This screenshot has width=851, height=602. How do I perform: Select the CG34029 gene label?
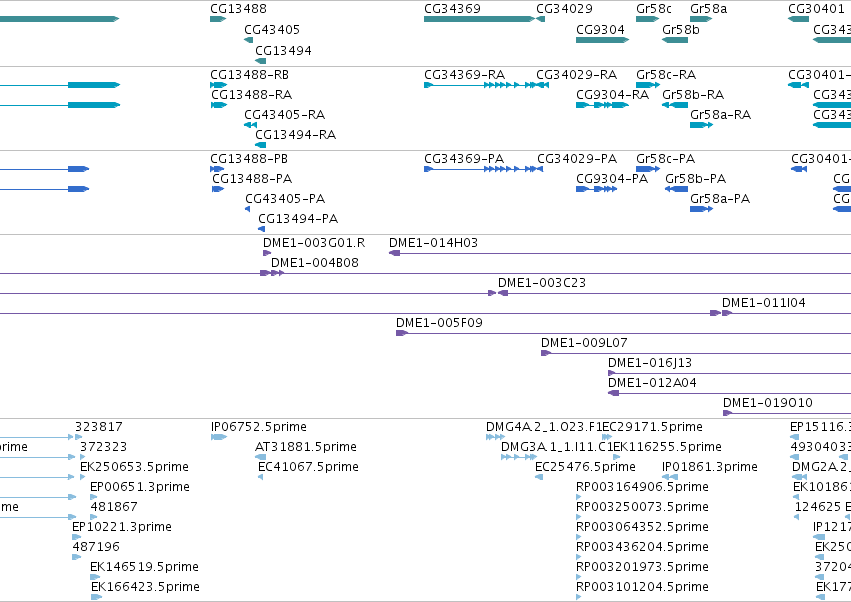[564, 9]
